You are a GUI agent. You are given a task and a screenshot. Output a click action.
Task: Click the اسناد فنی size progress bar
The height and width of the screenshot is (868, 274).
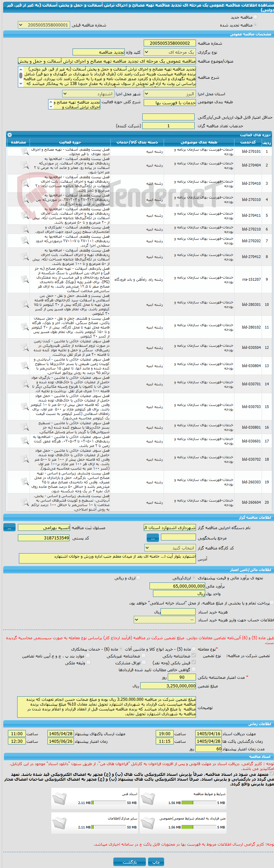(x=109, y=803)
